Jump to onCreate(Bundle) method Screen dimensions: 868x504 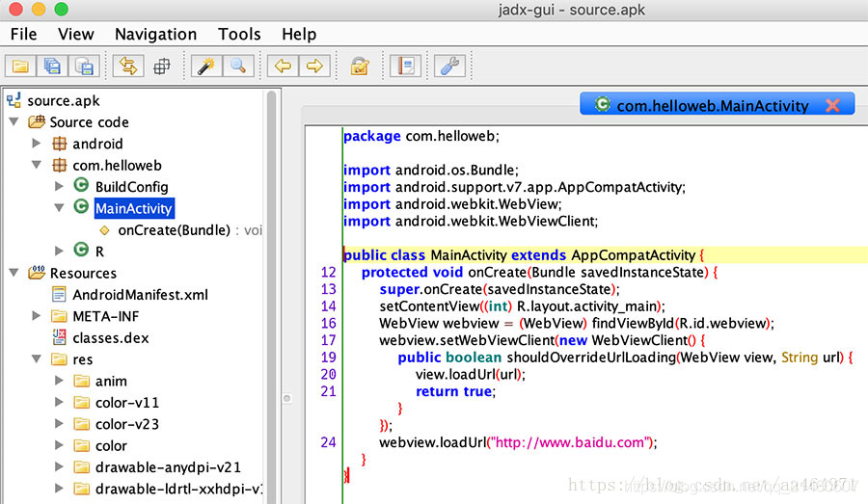tap(174, 230)
